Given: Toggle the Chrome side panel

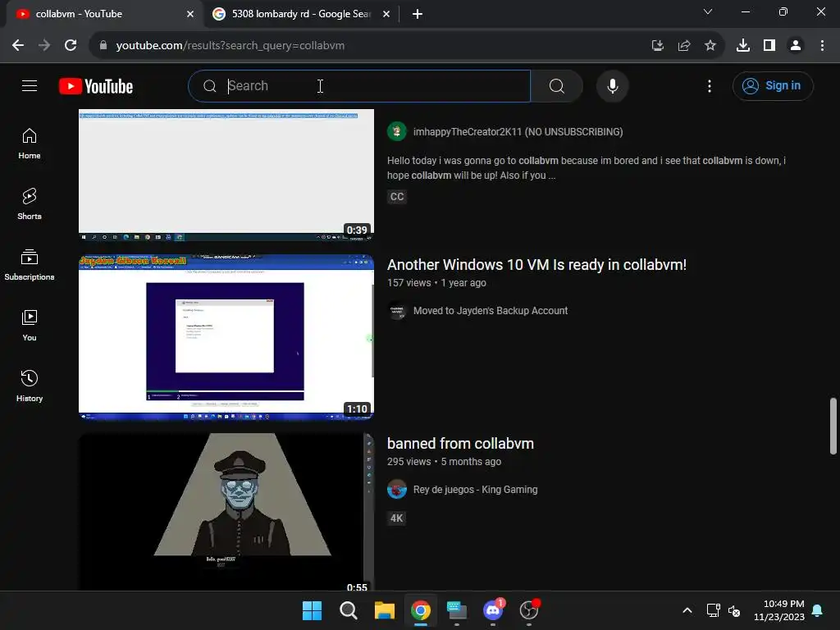Looking at the screenshot, I should pyautogui.click(x=769, y=46).
